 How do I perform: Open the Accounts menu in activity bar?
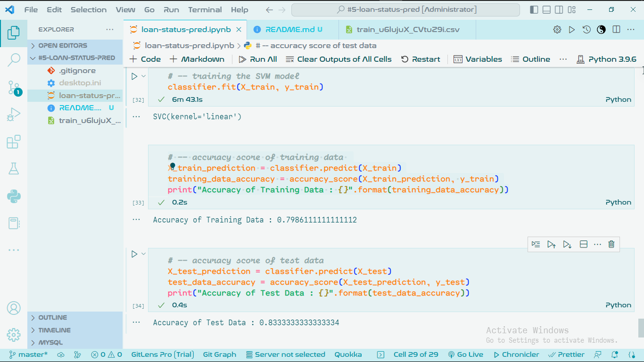14,308
